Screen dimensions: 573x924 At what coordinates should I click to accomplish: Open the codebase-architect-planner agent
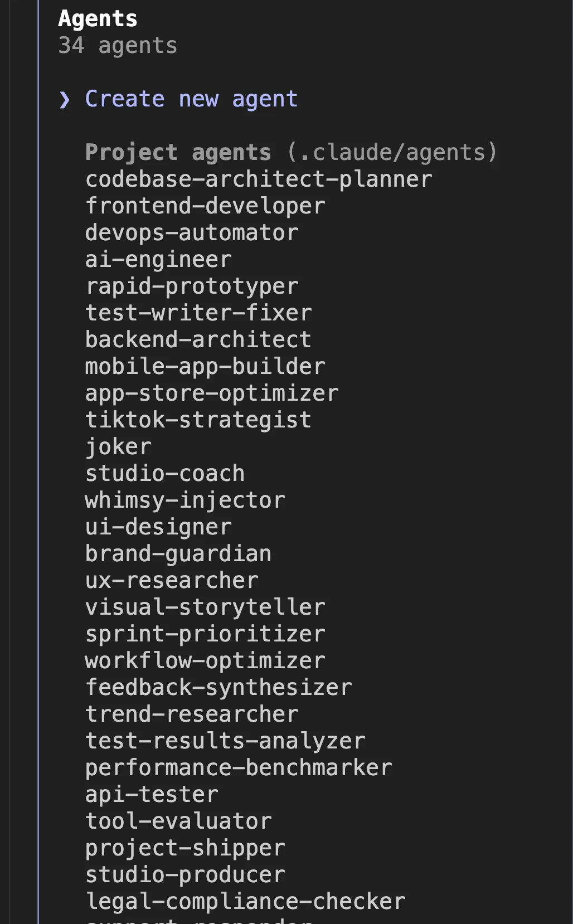(258, 179)
